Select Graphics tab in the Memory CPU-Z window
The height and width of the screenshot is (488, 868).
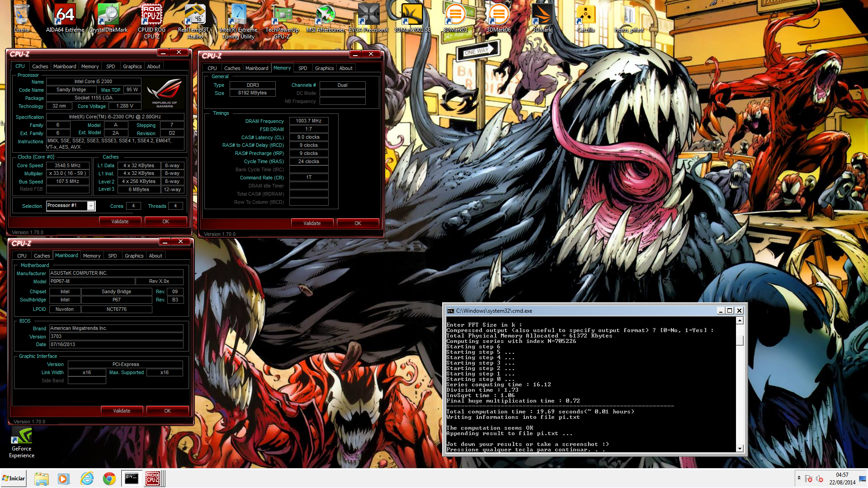pyautogui.click(x=325, y=68)
